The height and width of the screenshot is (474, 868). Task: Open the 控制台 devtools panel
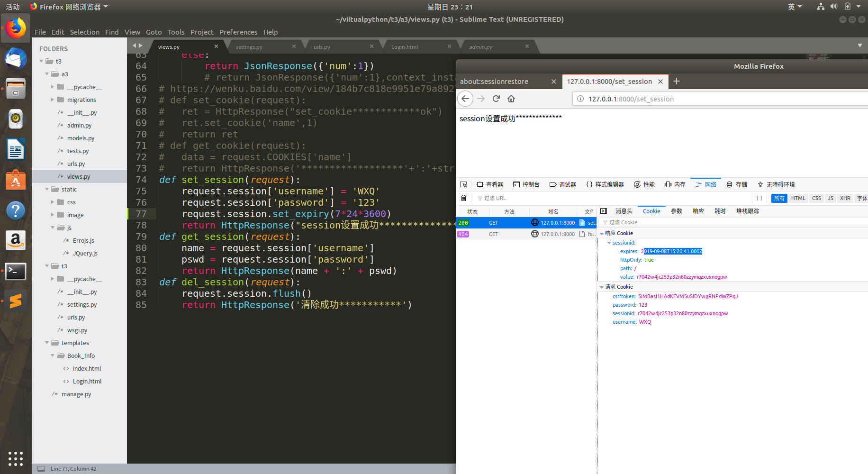[x=526, y=184]
